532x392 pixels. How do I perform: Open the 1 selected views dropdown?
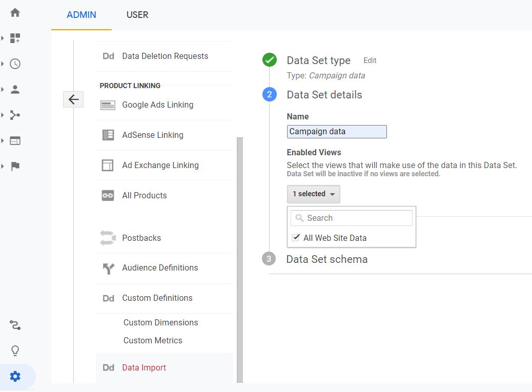tap(313, 194)
